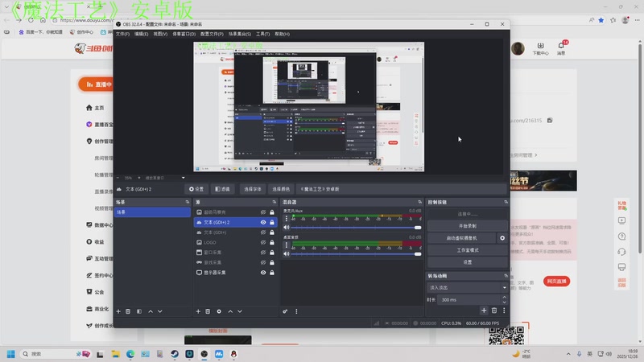The image size is (644, 362).
Task: Select the 场景 item in the scenes list
Action: [152, 212]
